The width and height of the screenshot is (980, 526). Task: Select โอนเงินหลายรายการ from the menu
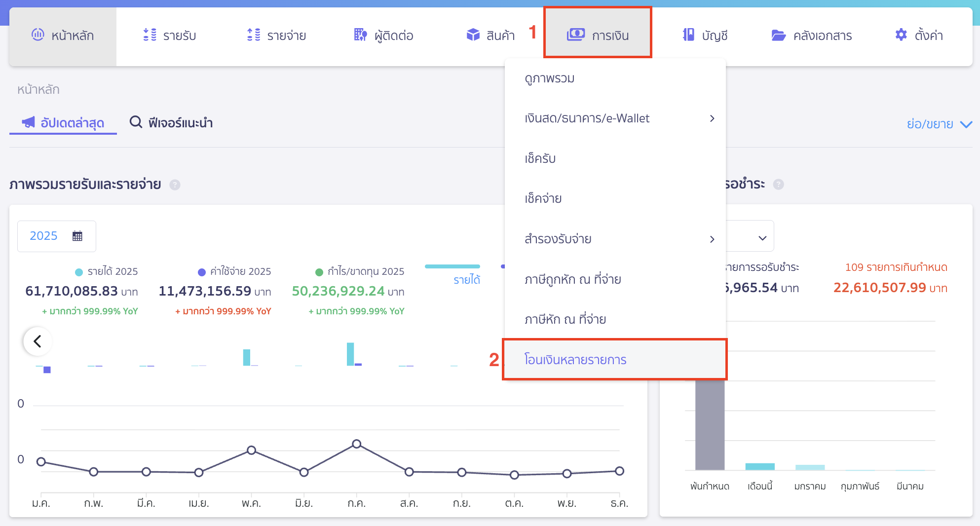click(575, 360)
